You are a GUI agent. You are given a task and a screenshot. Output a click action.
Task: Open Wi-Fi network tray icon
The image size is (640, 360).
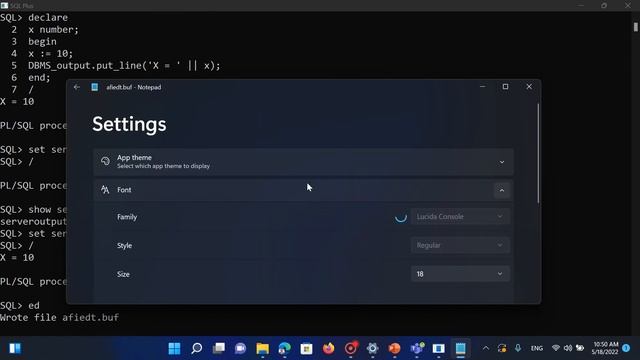(x=556, y=348)
